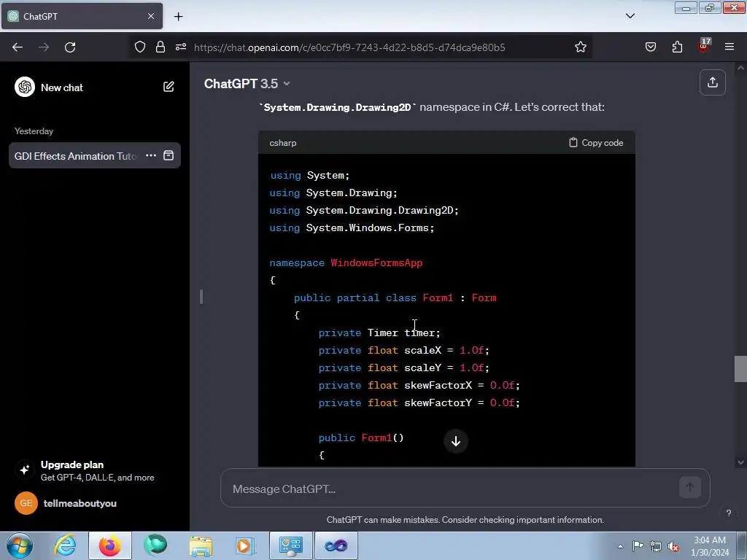Screen dimensions: 747x560
Task: Switch to Firefox in the taskbar
Action: tap(109, 545)
